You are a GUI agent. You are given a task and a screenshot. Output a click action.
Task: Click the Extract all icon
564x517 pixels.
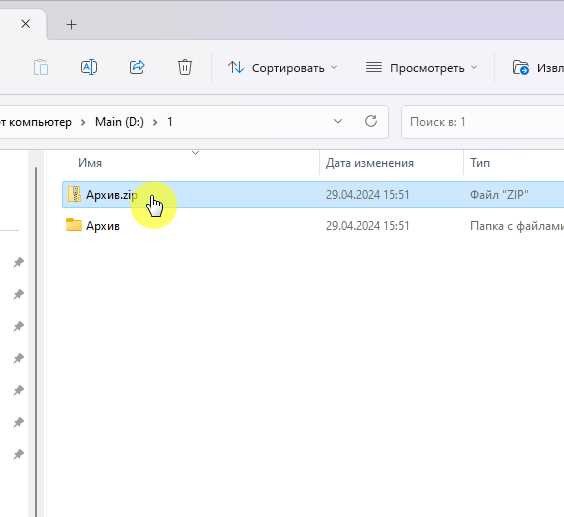pos(520,67)
